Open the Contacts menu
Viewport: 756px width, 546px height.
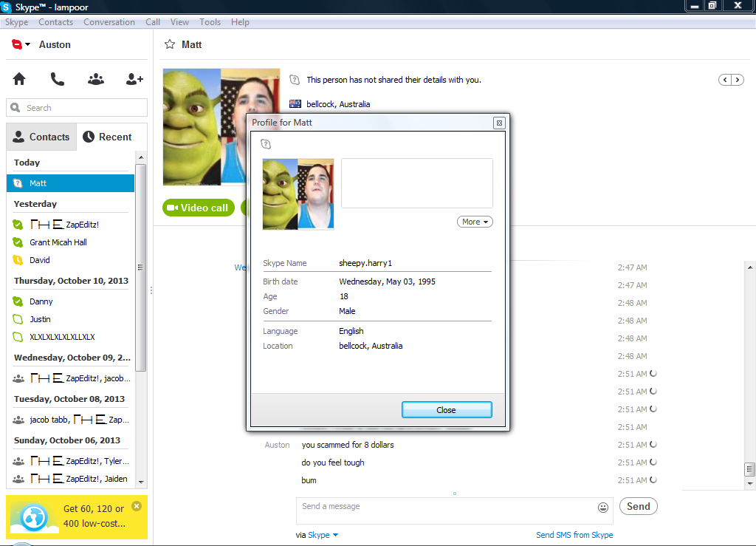(x=56, y=22)
